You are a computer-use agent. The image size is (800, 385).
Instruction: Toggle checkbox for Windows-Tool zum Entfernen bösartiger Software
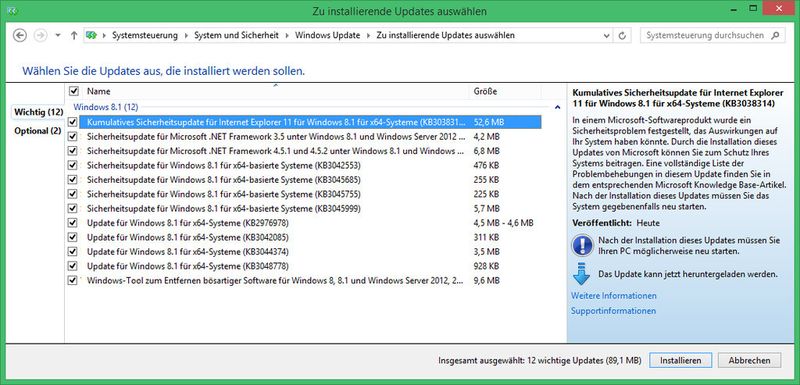[x=72, y=280]
